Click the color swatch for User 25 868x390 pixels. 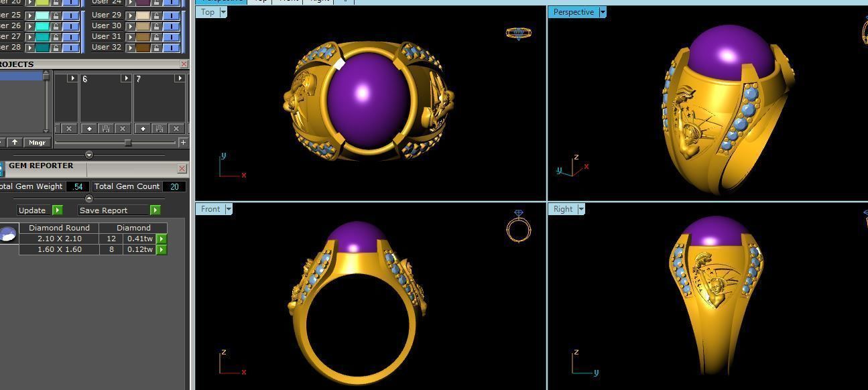(42, 15)
